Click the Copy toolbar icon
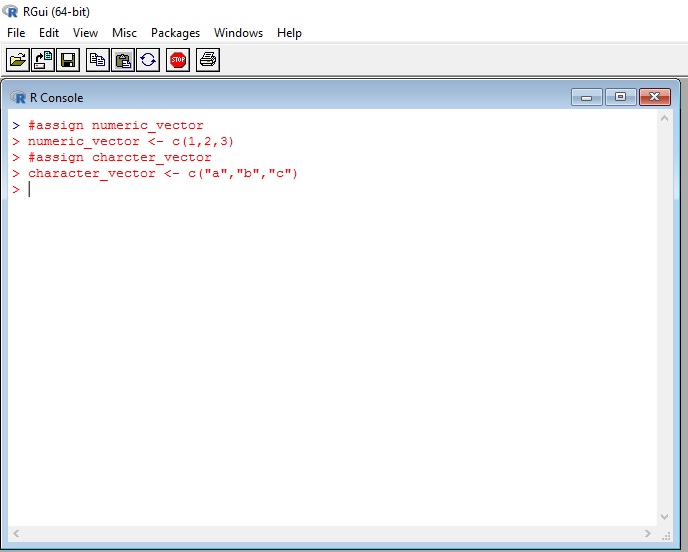Image resolution: width=688 pixels, height=552 pixels. click(x=97, y=60)
